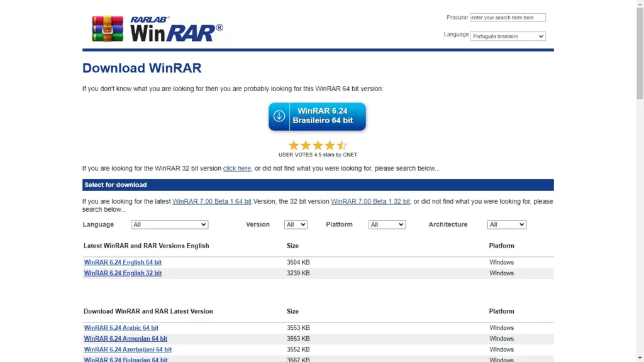Viewport: 644px width, 362px height.
Task: Follow the 'click here' 32 bit link
Action: (237, 168)
